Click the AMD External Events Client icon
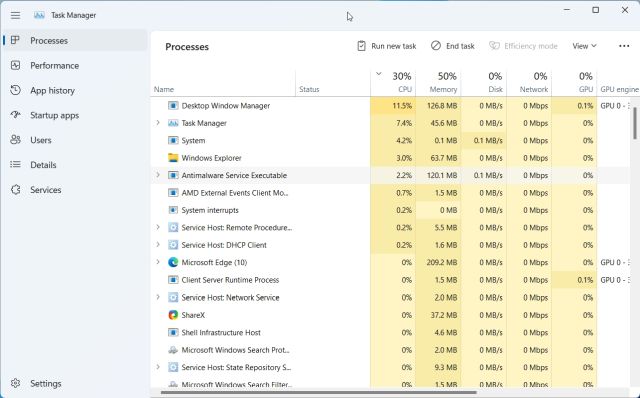Viewport: 640px width, 398px height. (x=173, y=193)
